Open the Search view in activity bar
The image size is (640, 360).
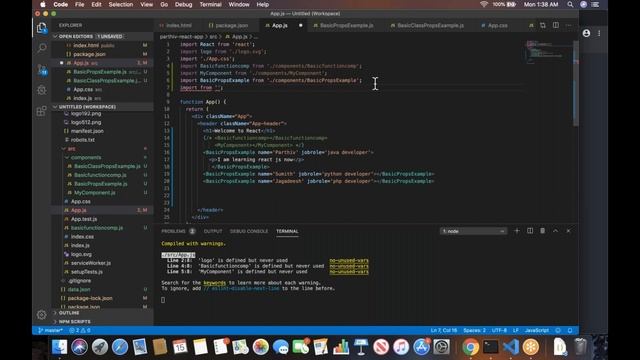(42, 48)
